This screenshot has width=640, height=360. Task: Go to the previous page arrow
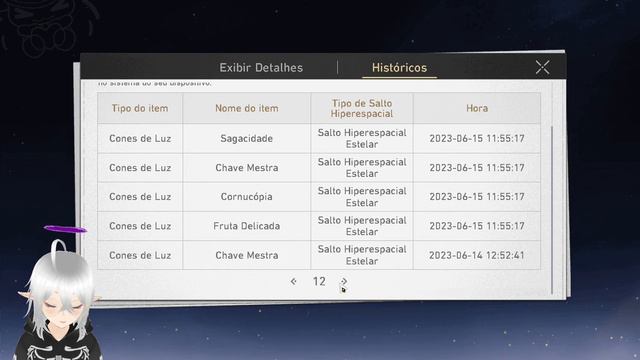click(293, 281)
